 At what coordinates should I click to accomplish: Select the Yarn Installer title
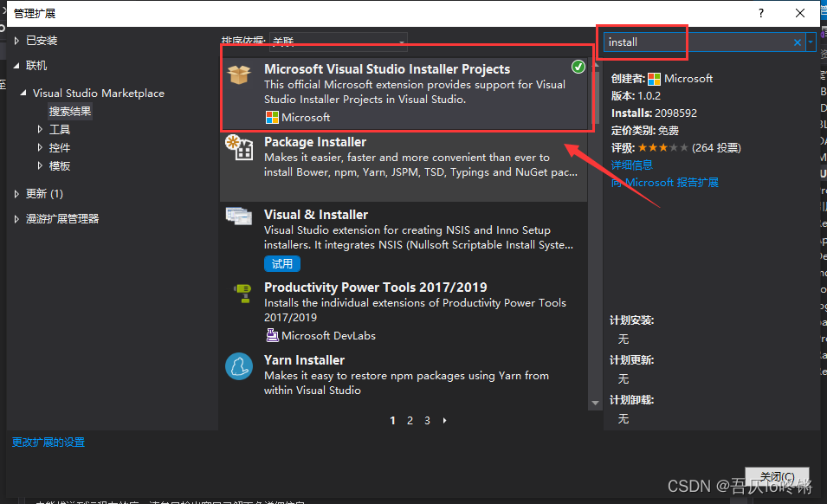point(304,360)
